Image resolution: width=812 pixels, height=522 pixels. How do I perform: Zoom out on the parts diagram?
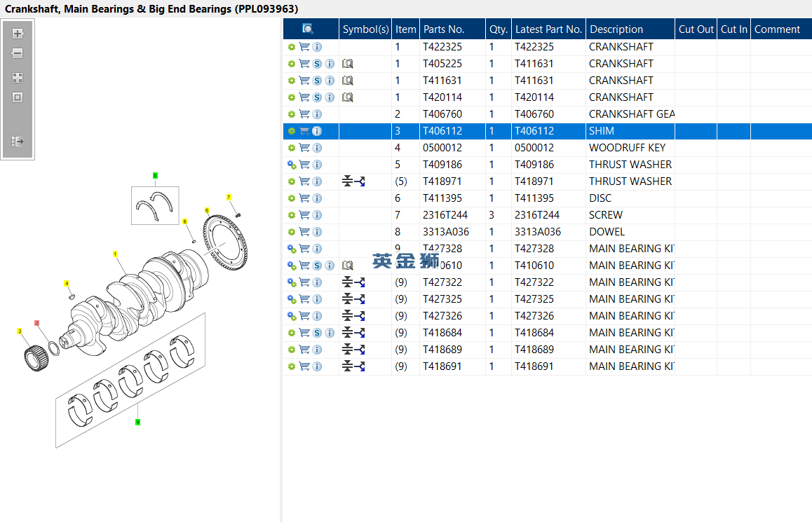coord(18,53)
